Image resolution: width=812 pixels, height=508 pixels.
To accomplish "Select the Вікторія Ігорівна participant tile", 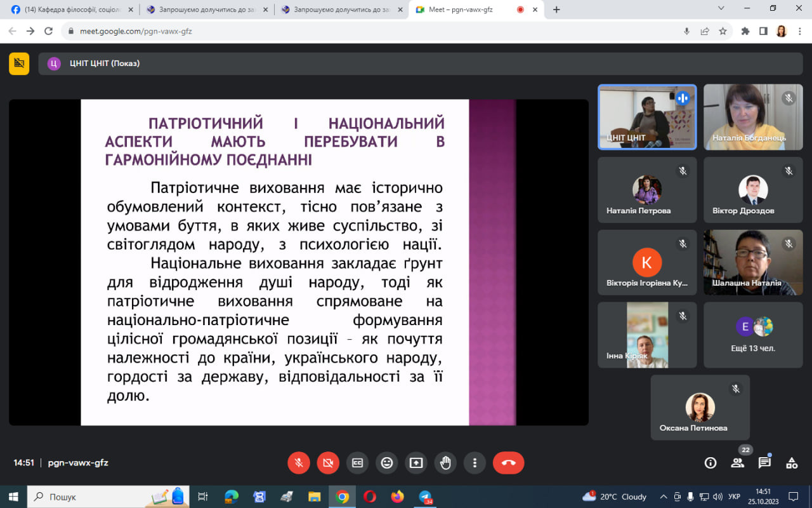I will [x=647, y=262].
